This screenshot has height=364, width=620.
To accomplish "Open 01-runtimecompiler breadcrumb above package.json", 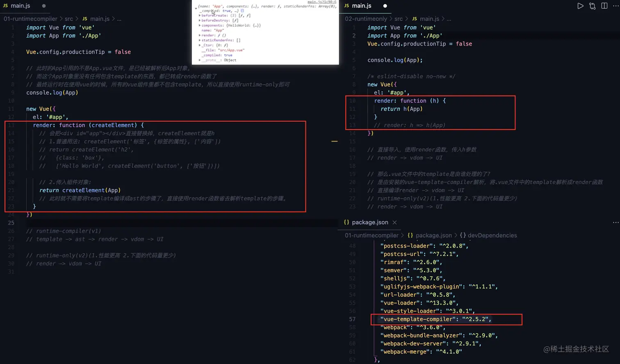I will point(372,235).
